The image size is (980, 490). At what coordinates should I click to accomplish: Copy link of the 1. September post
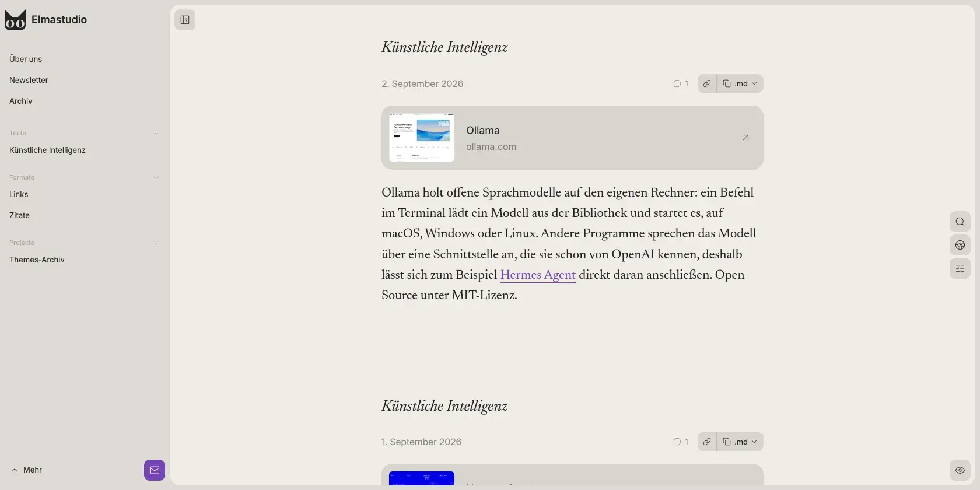point(707,442)
